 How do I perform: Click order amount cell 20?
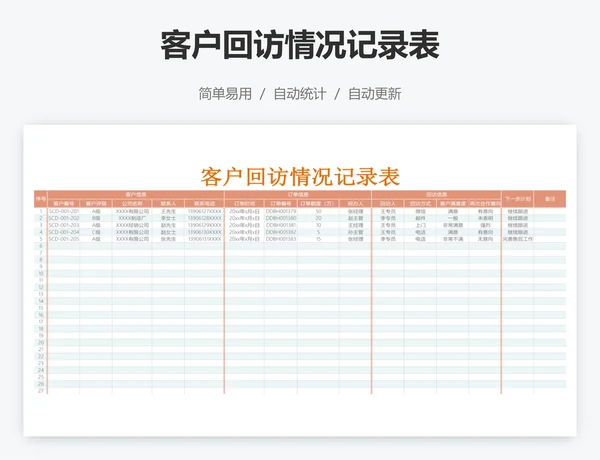(x=318, y=218)
